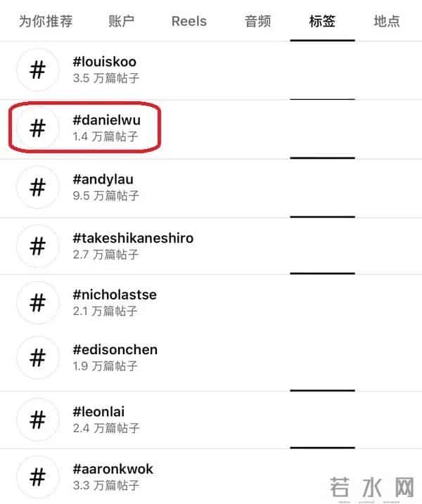Open the #danielwu hashtag link
Screen dimensions: 422x504
point(107,120)
